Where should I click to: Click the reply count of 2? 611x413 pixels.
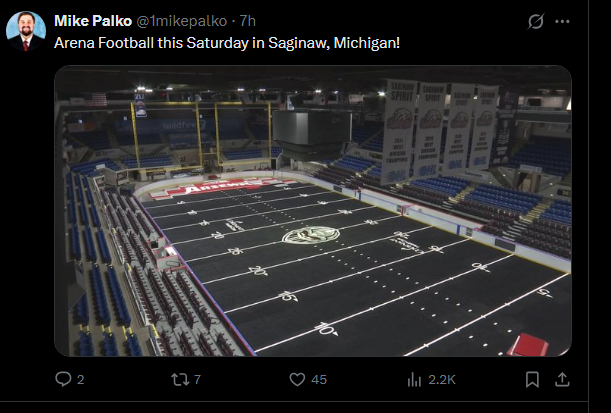pos(81,380)
